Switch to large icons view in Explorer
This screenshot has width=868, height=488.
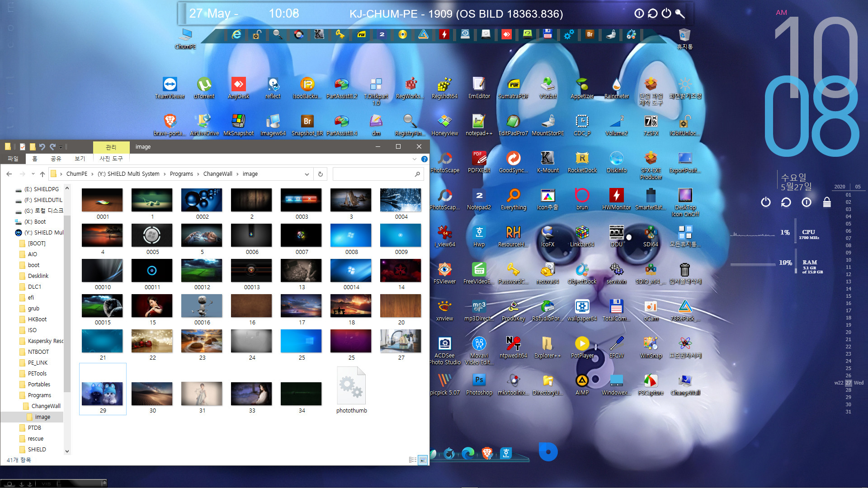423,460
